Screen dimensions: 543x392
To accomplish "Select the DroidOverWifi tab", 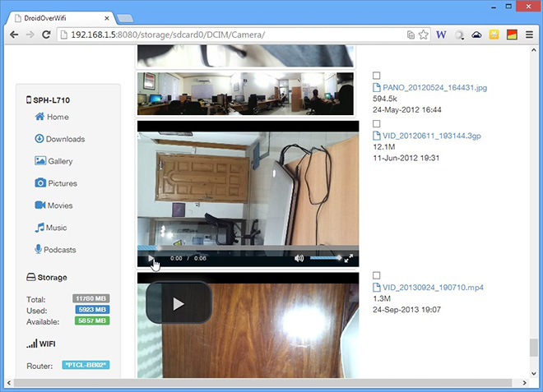I will (63, 18).
